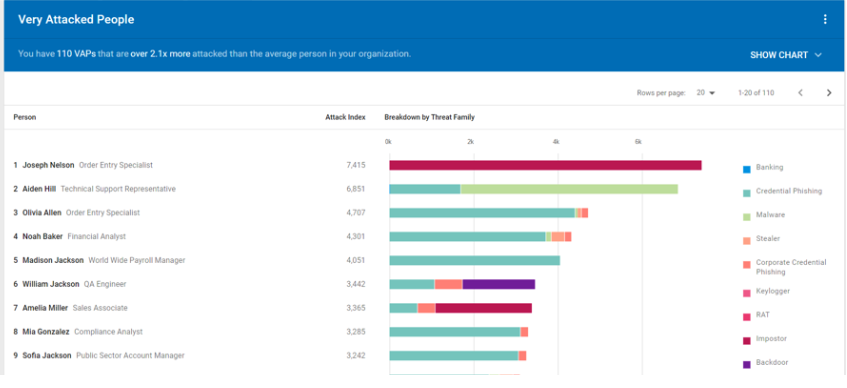Click the Stealer legend swatch
Screen dimensions: 847x388
point(747,241)
